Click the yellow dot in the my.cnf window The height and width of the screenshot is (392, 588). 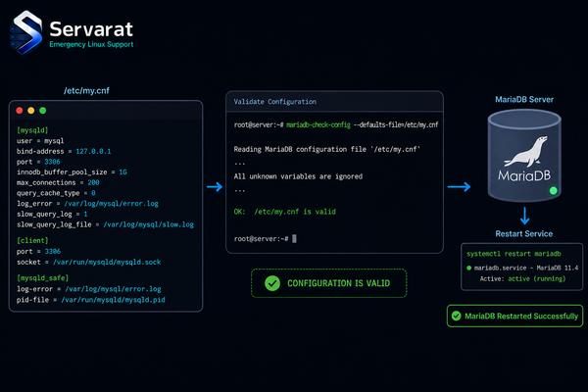point(31,111)
